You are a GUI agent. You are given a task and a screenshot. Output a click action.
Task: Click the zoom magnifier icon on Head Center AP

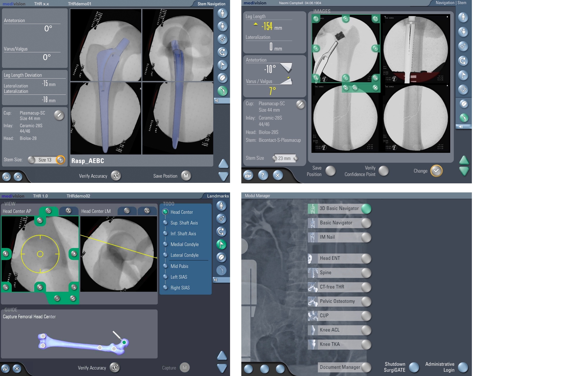[x=5, y=287]
